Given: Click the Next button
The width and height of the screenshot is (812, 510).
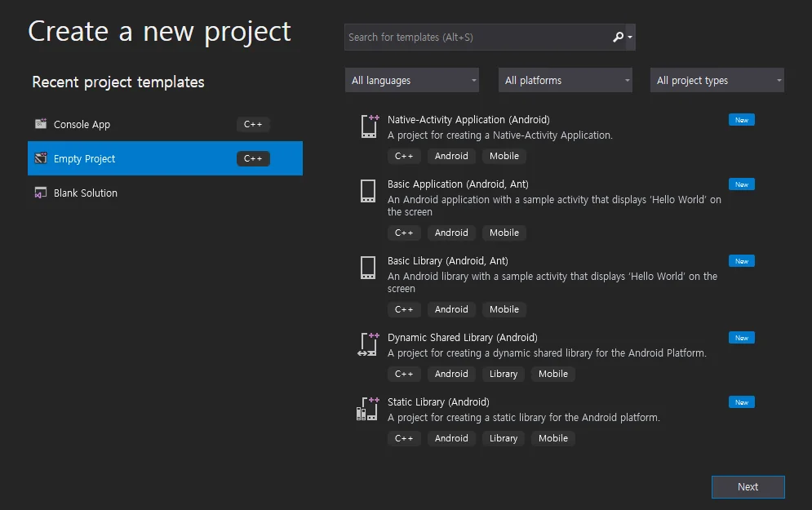Looking at the screenshot, I should (748, 486).
